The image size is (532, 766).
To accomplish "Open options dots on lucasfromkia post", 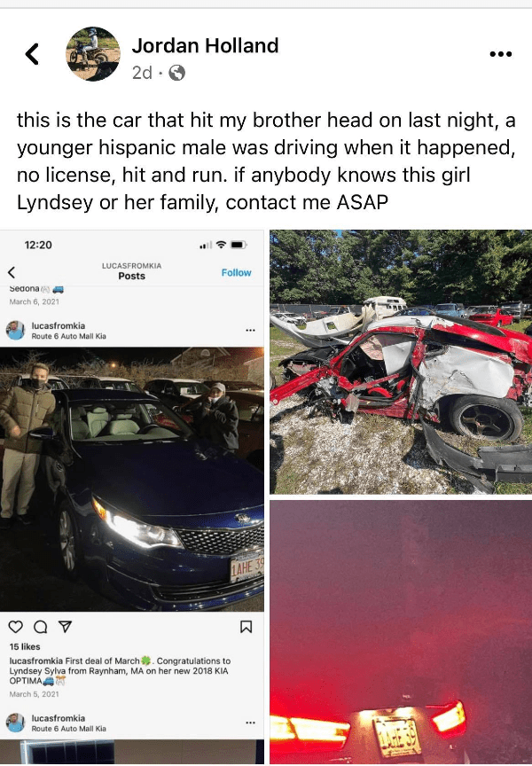I will point(251,330).
